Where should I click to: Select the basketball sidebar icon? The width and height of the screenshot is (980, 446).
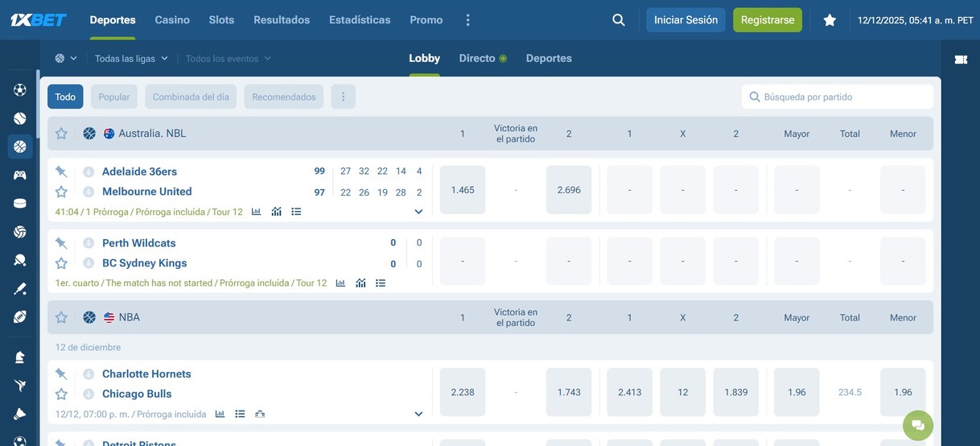[19, 147]
